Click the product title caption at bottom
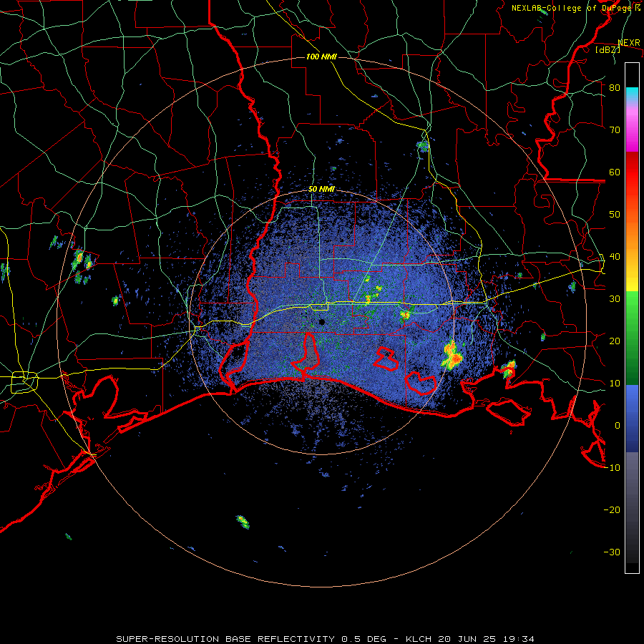 [325, 639]
